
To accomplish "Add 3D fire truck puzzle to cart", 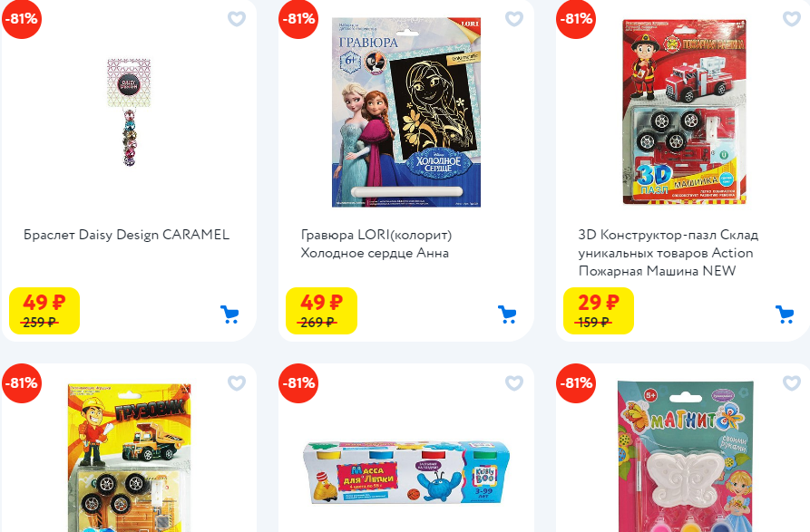I will (x=785, y=314).
